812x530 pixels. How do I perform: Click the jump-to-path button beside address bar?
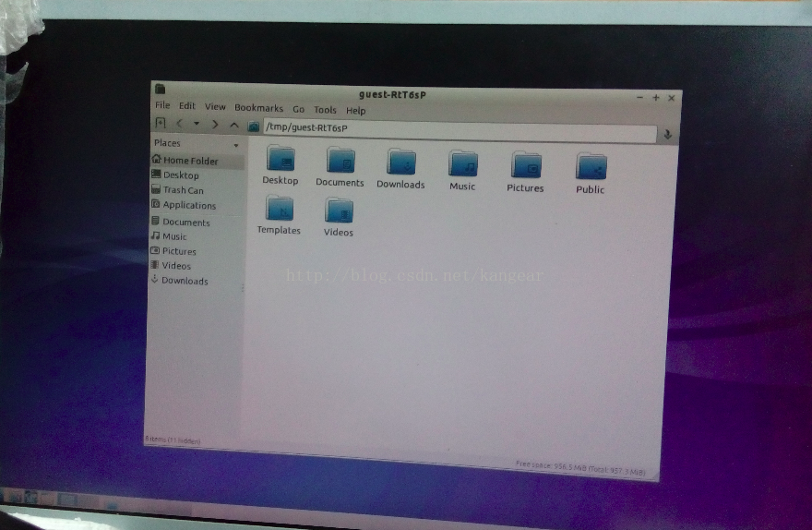coord(668,135)
